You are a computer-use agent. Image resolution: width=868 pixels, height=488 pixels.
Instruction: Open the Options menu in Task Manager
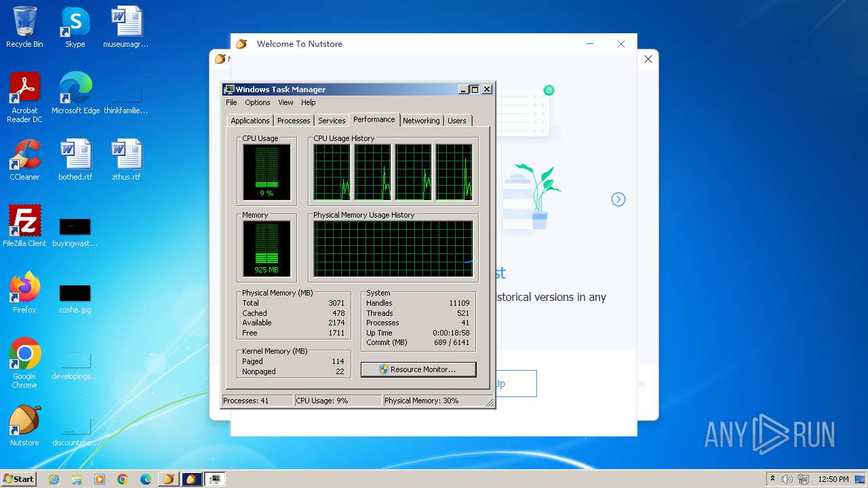pyautogui.click(x=258, y=102)
